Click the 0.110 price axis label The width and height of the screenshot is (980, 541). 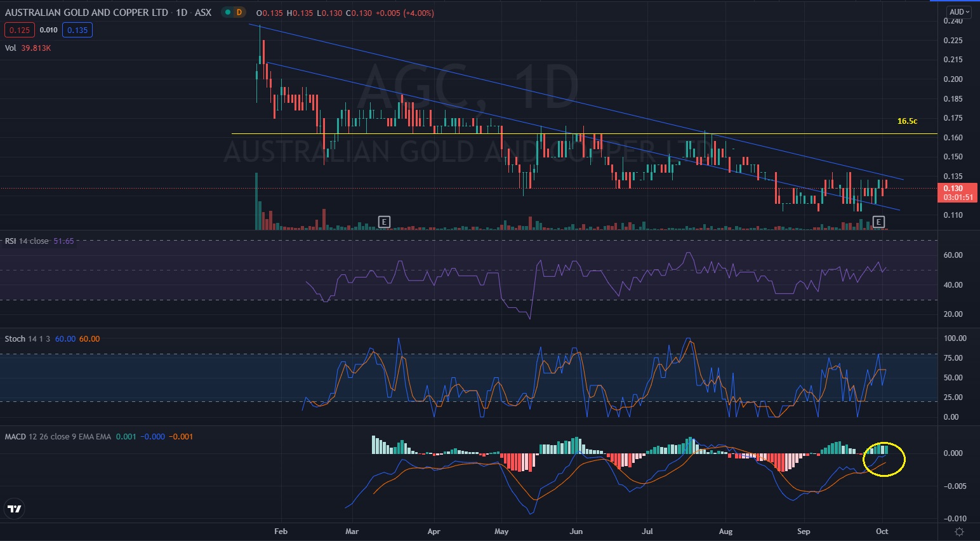[x=953, y=215]
